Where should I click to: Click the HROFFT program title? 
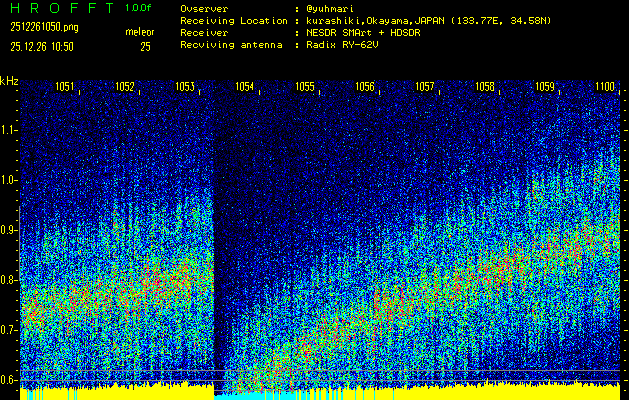click(62, 8)
